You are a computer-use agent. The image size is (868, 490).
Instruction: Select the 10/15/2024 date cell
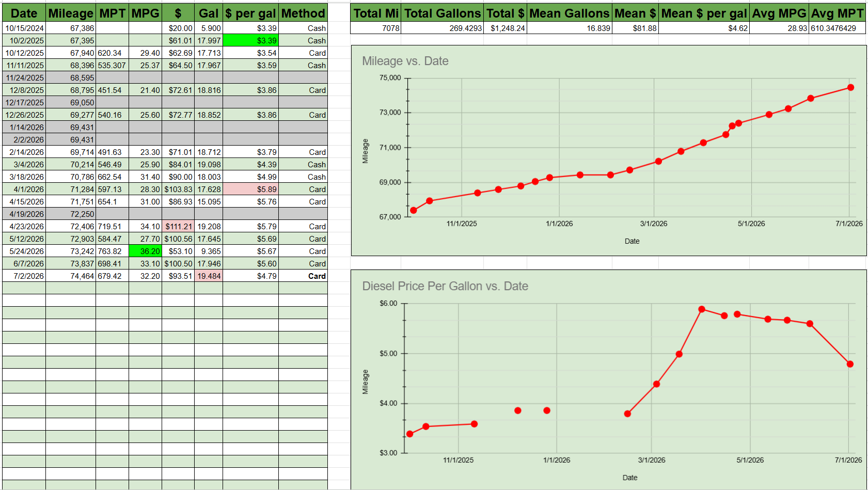(24, 28)
